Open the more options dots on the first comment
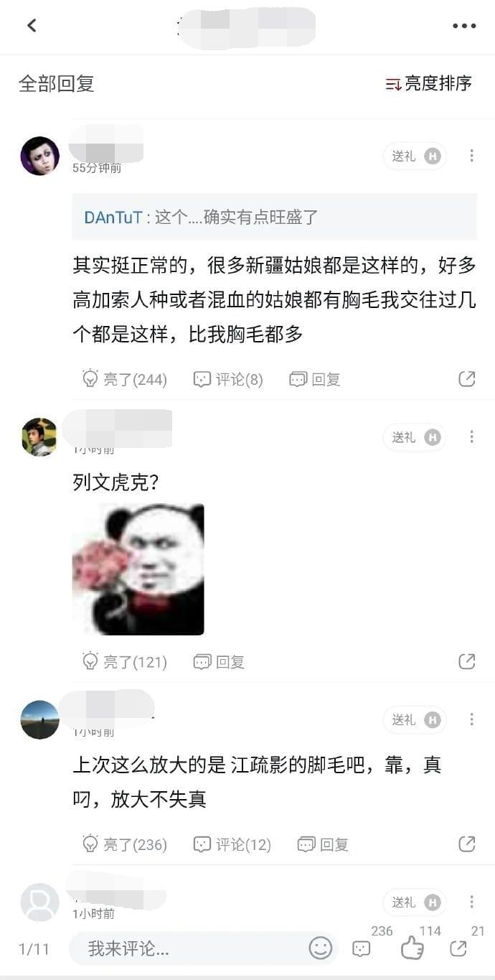This screenshot has width=495, height=980. point(471,156)
